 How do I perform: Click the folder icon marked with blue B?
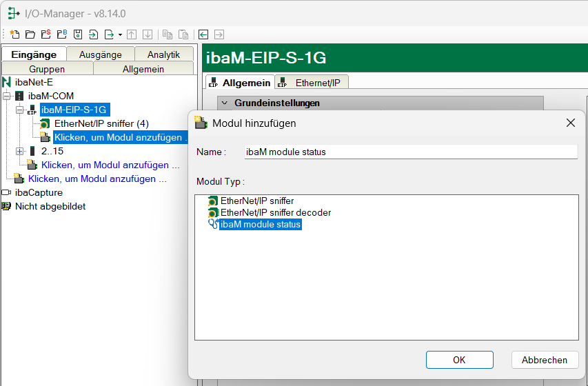tap(62, 34)
